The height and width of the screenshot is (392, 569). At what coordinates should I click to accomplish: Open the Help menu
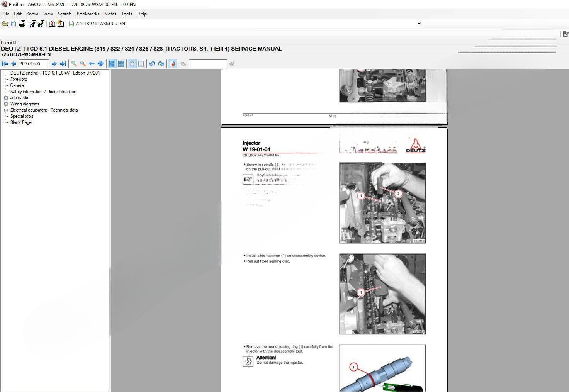[142, 14]
